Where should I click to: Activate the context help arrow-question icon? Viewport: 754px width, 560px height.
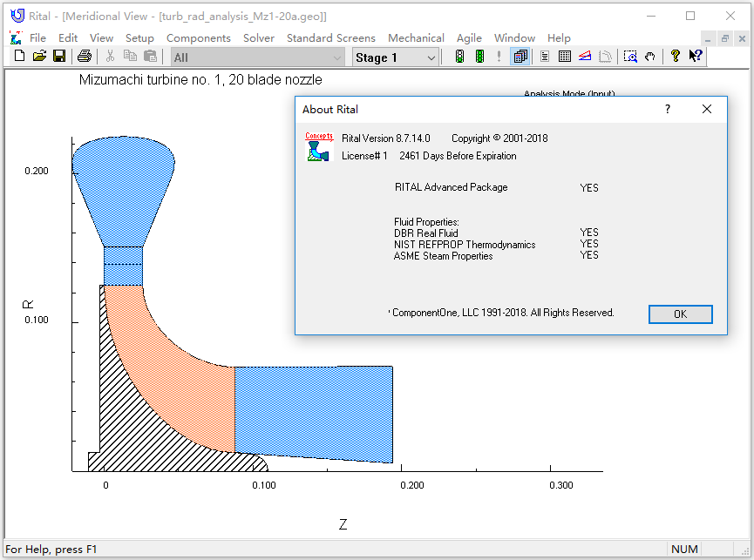[696, 57]
